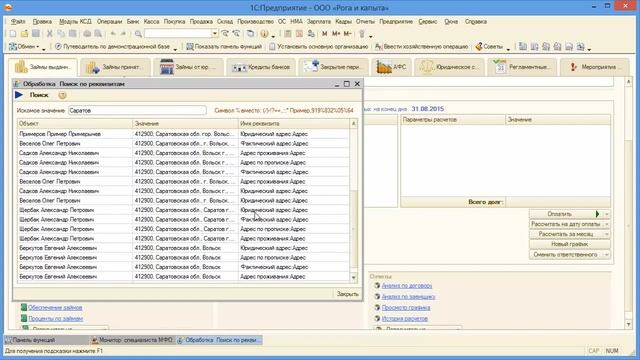This screenshot has height=360, width=640.
Task: Click the Искомое значение field containing Саратов
Action: [x=137, y=111]
